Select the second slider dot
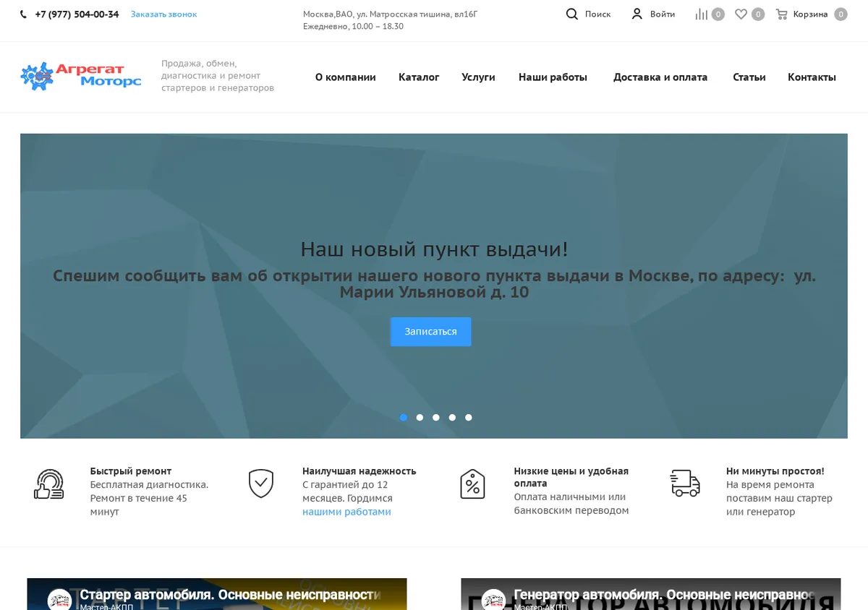This screenshot has height=610, width=868. click(420, 417)
